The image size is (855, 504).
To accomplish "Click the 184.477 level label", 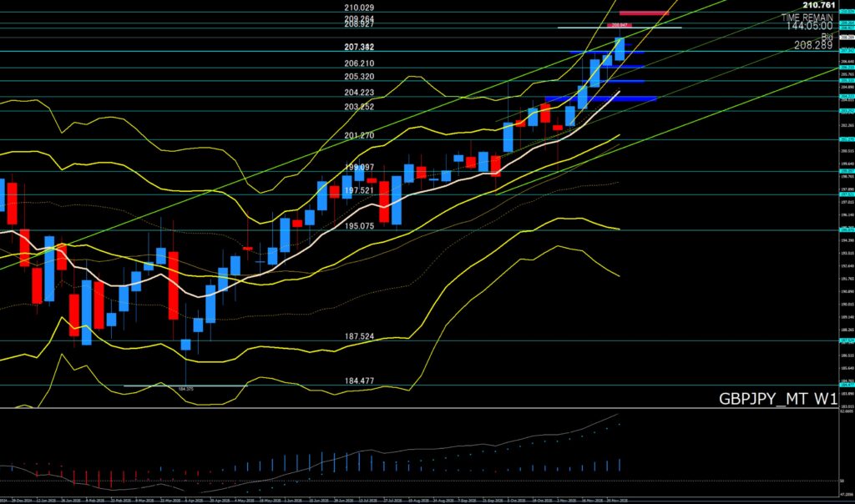I will coord(359,381).
